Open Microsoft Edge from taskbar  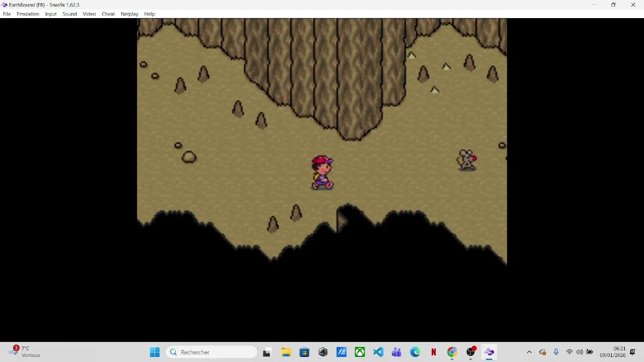pos(415,352)
